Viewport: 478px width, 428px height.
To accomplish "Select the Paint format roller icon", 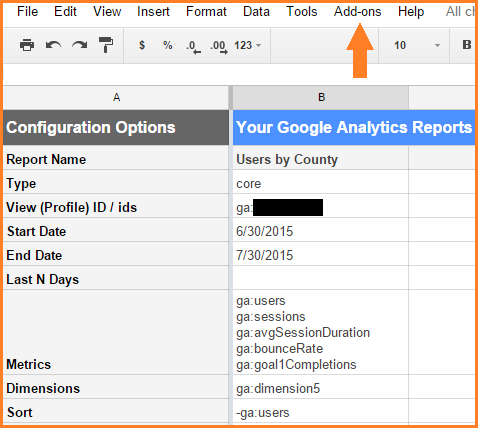I will [x=106, y=45].
